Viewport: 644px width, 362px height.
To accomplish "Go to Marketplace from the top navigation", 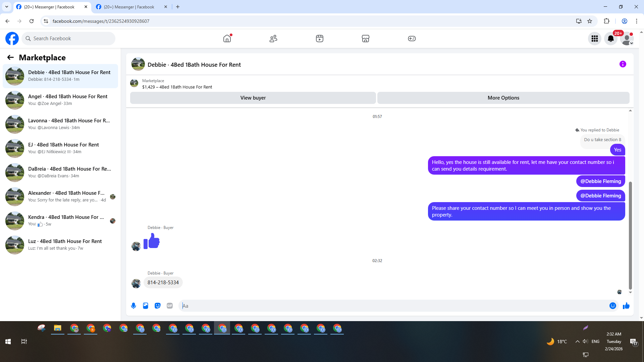I will [365, 39].
